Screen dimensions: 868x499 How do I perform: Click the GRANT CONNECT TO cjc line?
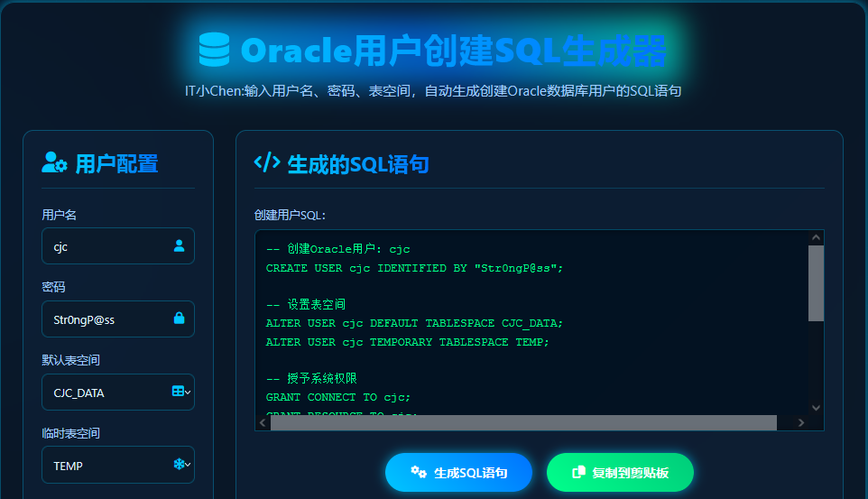pyautogui.click(x=338, y=397)
